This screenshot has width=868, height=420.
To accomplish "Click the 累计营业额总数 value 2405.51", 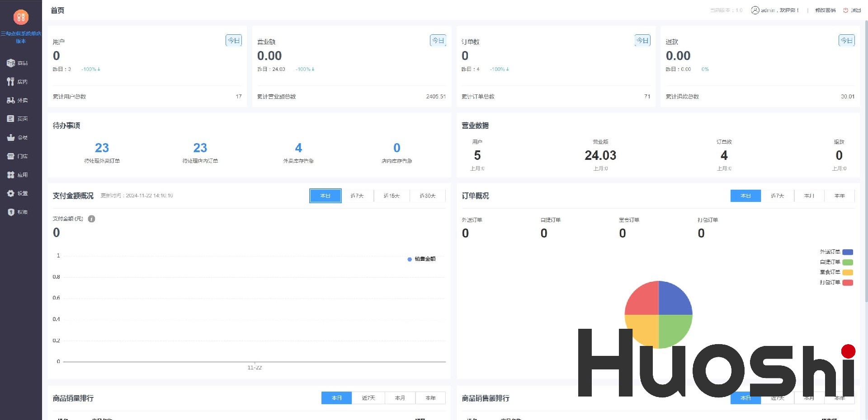I will pos(436,97).
